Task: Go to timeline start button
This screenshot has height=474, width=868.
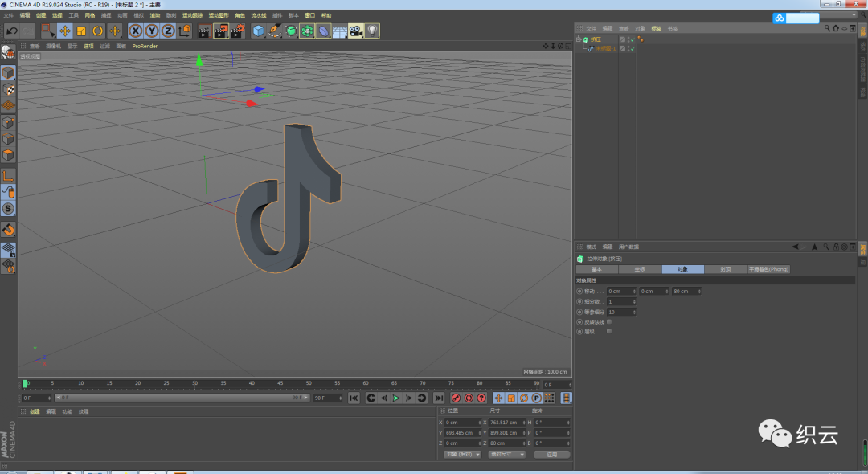Action: [354, 398]
